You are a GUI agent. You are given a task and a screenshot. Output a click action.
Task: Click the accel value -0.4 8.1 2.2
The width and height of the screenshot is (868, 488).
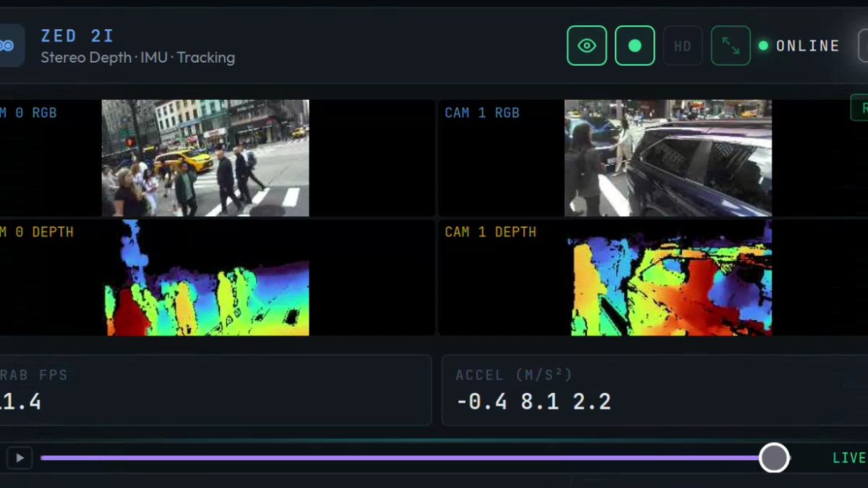(534, 401)
